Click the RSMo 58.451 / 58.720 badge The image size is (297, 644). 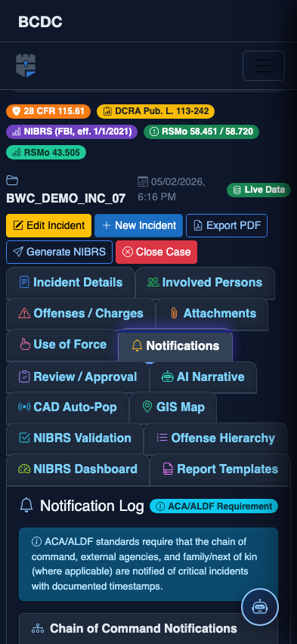pos(201,132)
